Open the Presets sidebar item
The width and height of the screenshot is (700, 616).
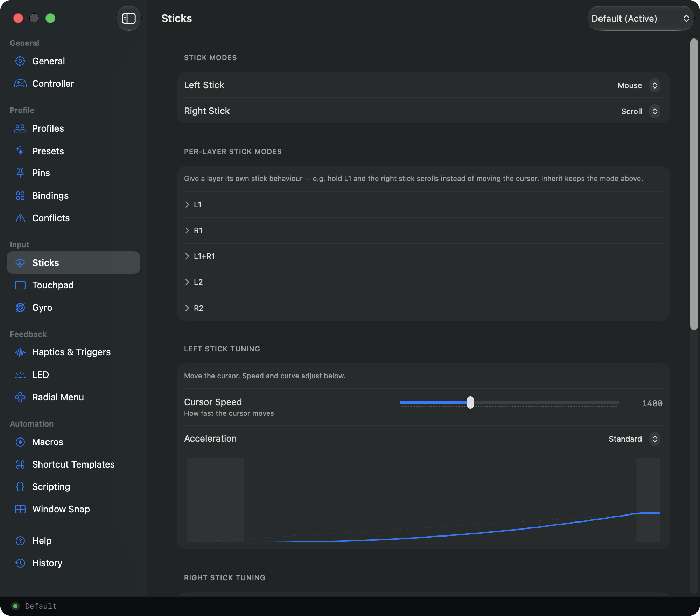tap(73, 151)
